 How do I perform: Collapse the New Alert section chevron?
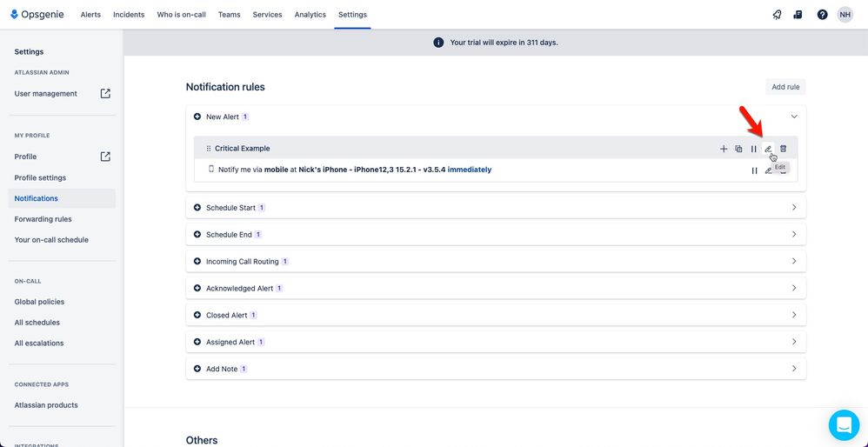tap(794, 117)
